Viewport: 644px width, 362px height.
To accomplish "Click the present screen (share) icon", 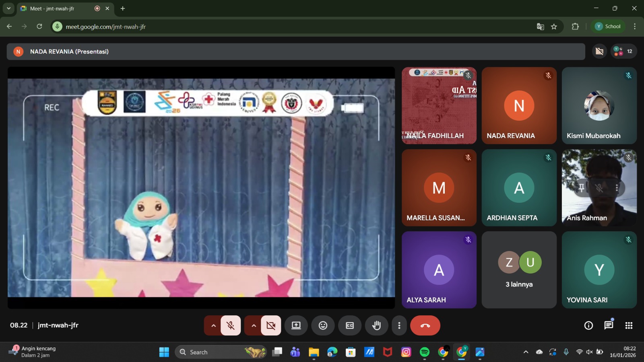I will [296, 325].
